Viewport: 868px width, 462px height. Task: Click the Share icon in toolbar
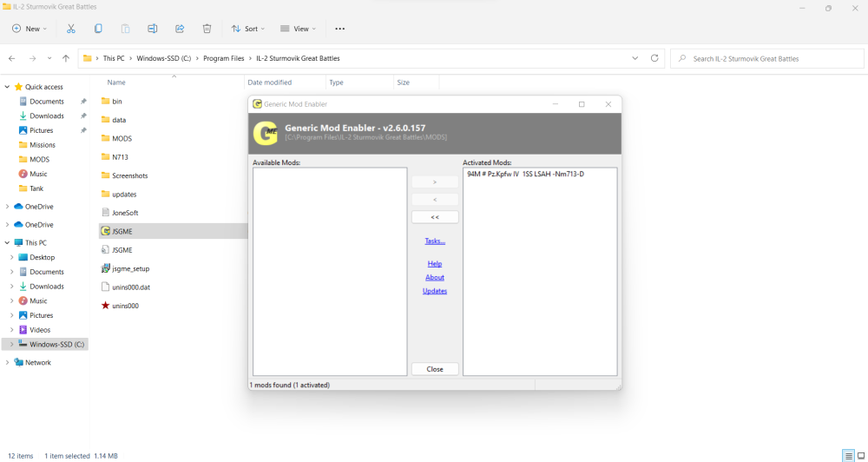(180, 29)
